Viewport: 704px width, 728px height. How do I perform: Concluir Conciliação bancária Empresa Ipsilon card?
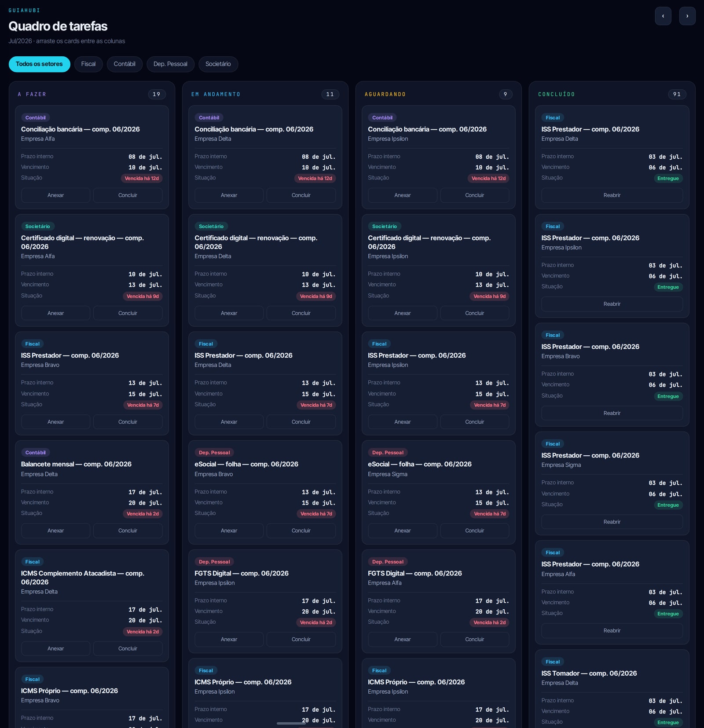coord(474,195)
